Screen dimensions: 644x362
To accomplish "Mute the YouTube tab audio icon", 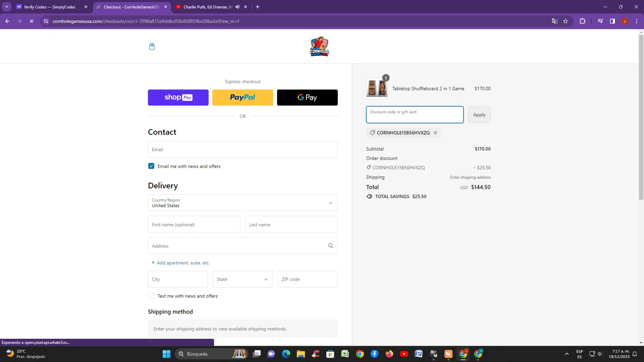I will pos(237,7).
